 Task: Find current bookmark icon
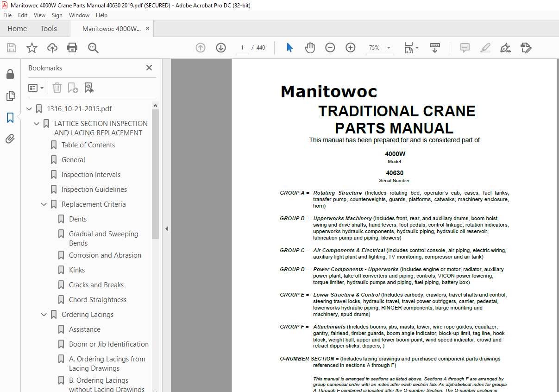tap(89, 88)
